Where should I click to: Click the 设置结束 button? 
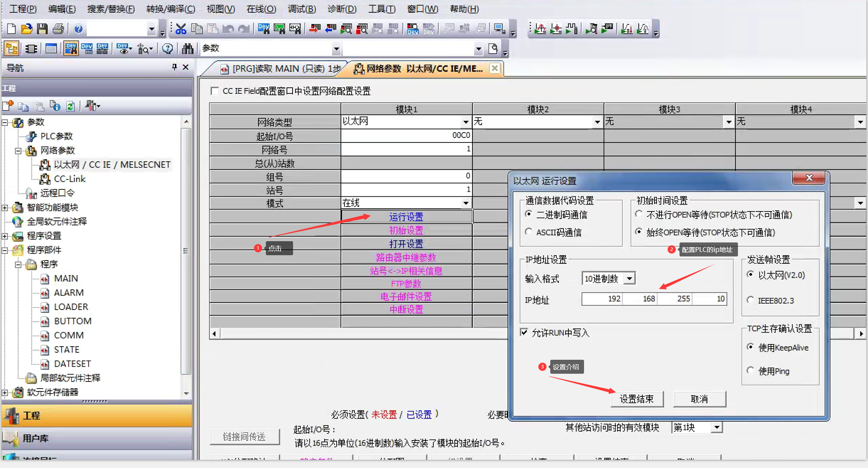(637, 398)
